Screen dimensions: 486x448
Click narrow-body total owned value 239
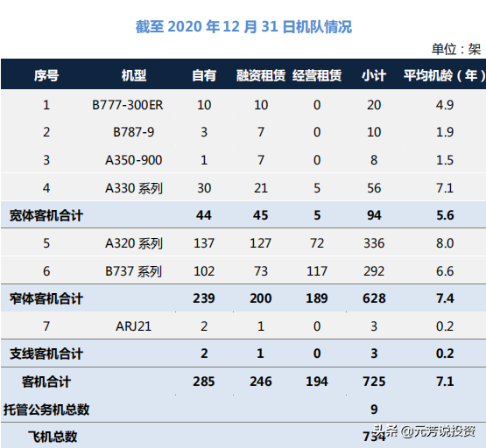pos(204,298)
